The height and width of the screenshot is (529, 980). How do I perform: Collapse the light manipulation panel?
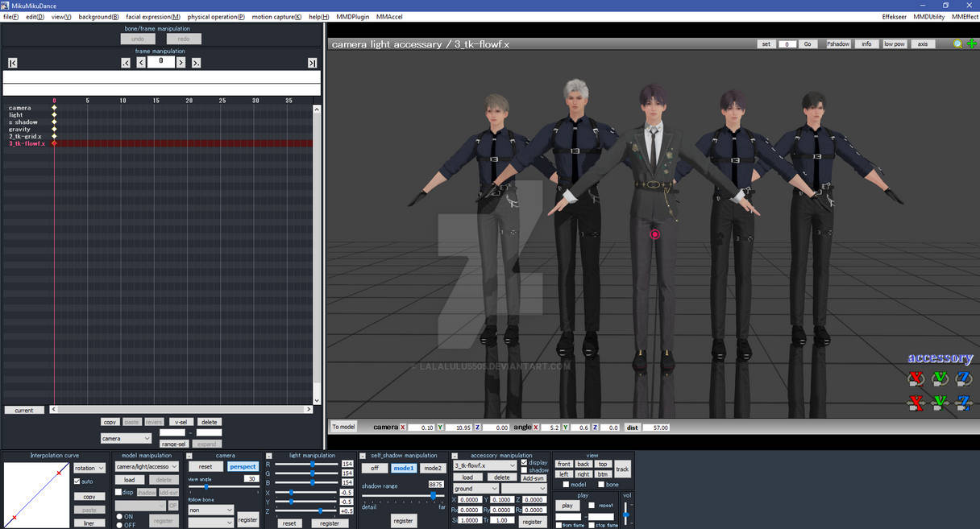[x=268, y=456]
